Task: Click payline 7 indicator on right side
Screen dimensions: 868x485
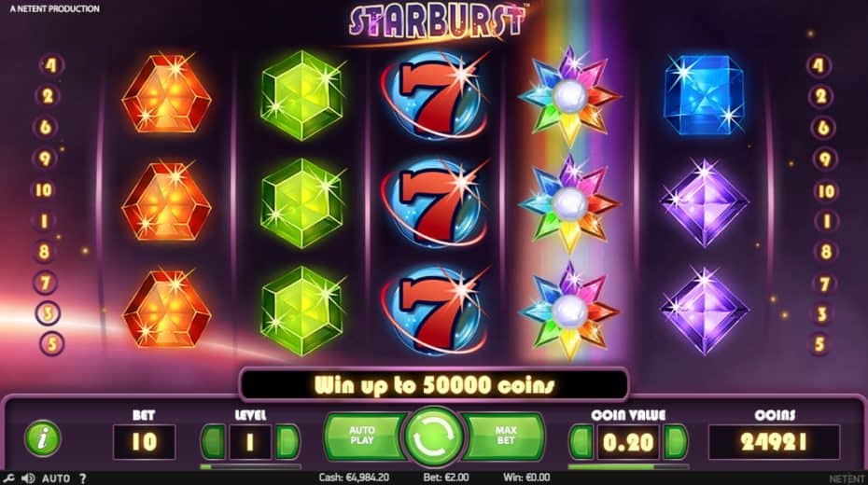Action: (824, 284)
